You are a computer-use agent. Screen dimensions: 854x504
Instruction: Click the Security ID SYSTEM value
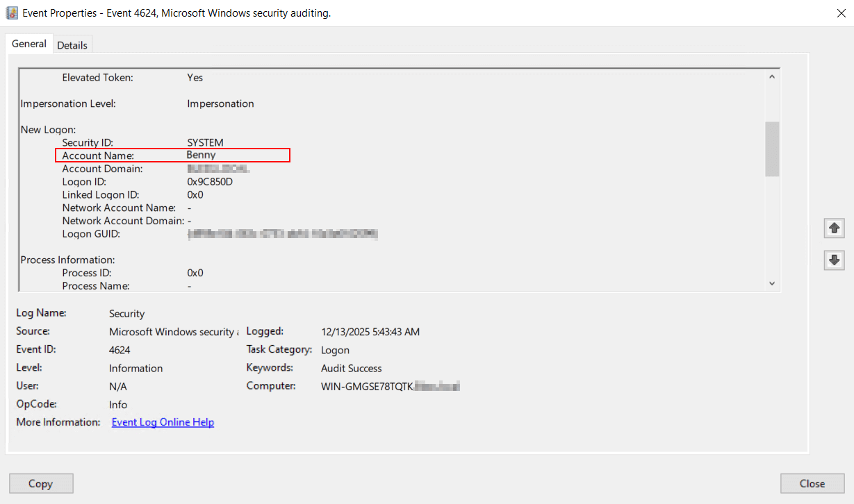204,142
